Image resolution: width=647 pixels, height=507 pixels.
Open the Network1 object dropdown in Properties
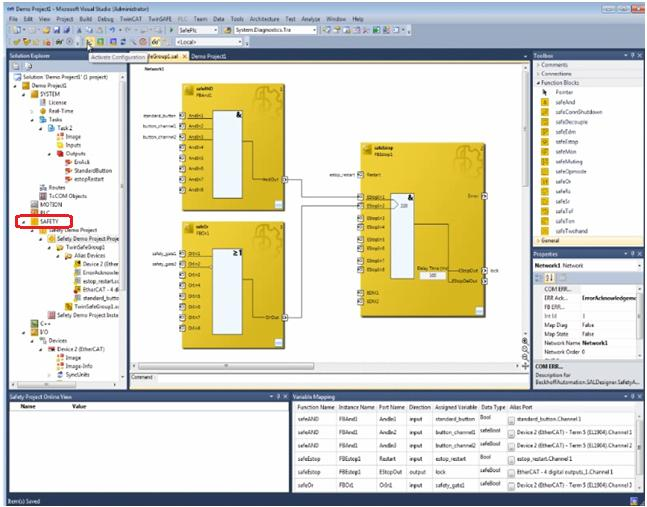click(639, 266)
